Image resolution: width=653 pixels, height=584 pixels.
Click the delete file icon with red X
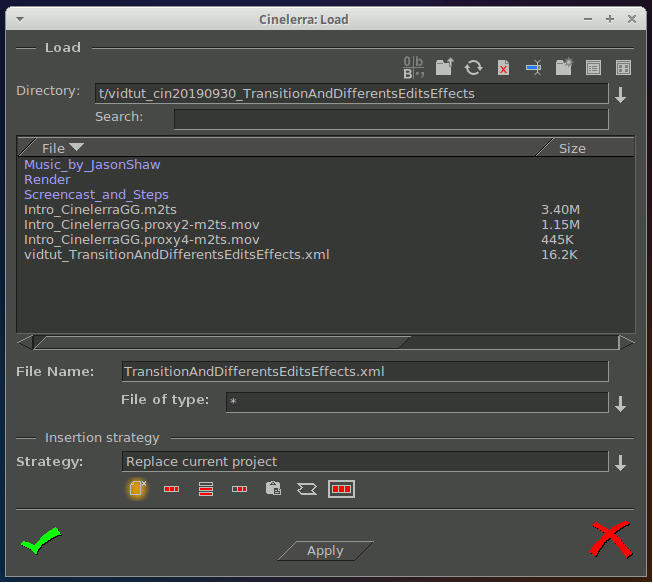coord(504,68)
